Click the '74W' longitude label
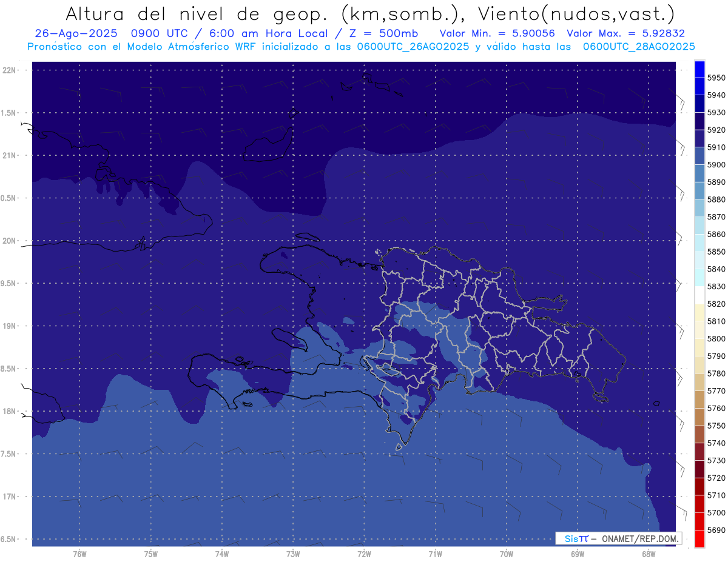The image size is (728, 562). 222,554
